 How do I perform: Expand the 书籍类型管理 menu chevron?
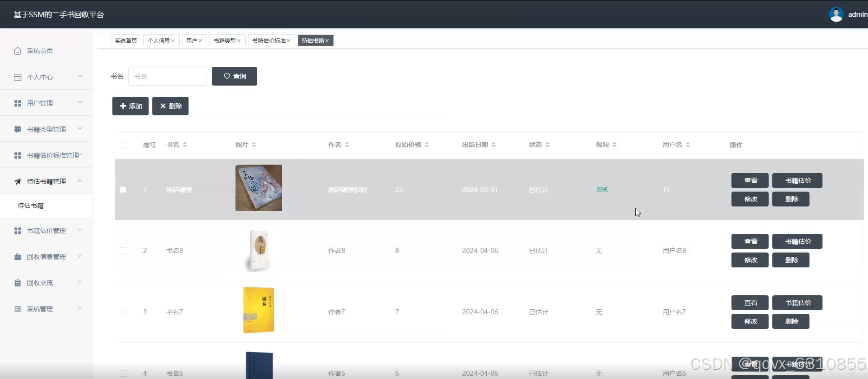point(80,128)
